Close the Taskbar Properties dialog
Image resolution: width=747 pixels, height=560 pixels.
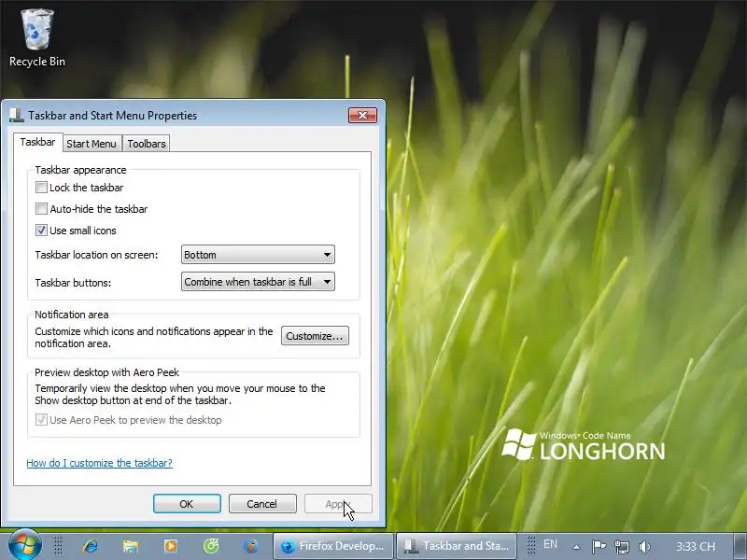coord(362,115)
